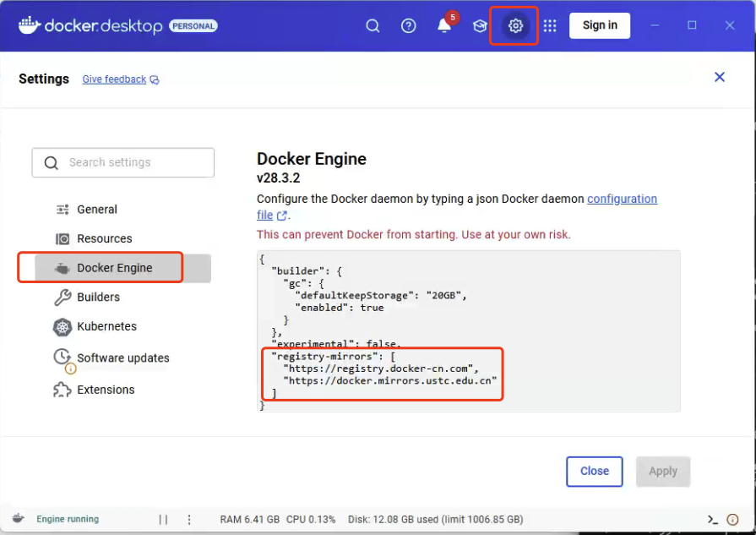Open the General settings section
Screen dimensions: 756x535
96,210
